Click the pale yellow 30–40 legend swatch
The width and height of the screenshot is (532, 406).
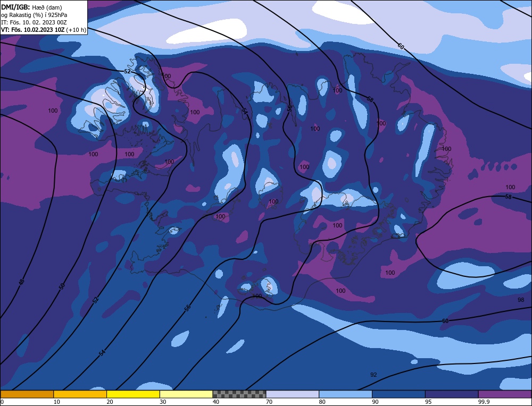click(186, 394)
